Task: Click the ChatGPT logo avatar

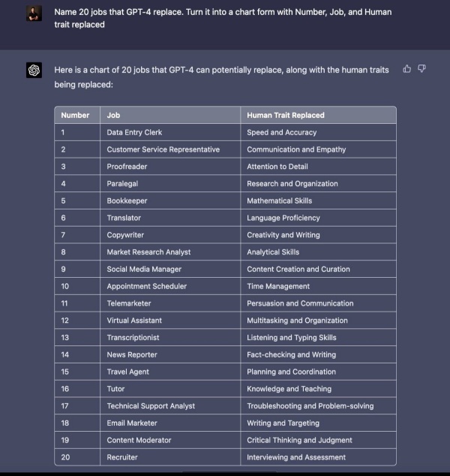Action: click(x=34, y=71)
